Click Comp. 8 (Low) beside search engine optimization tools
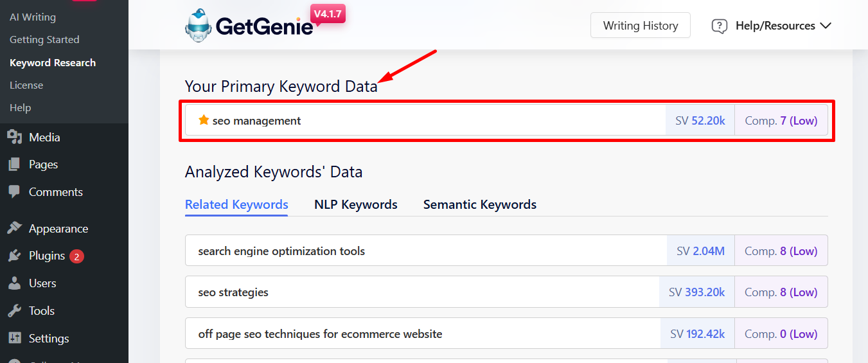 781,251
